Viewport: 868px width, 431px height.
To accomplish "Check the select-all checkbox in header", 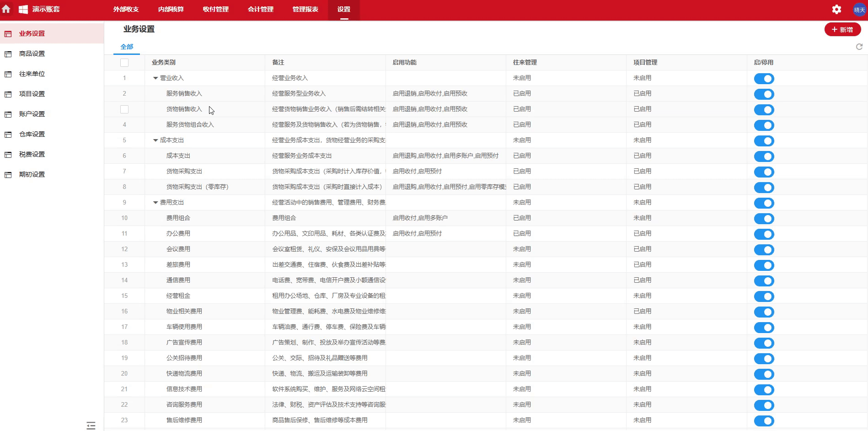I will [124, 63].
